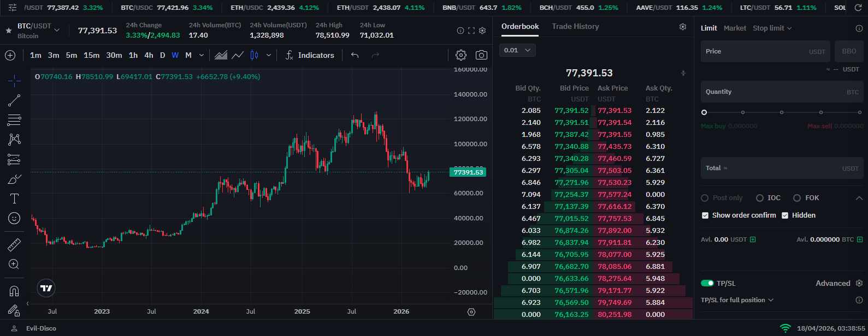This screenshot has width=868, height=336.
Task: Select the ruler measure tool
Action: [x=14, y=245]
